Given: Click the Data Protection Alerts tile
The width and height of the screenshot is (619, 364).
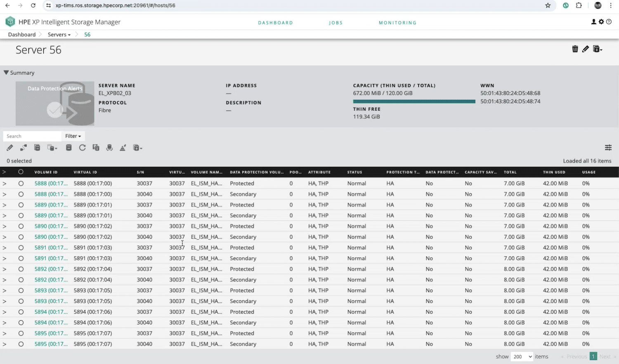Looking at the screenshot, I should tap(55, 103).
